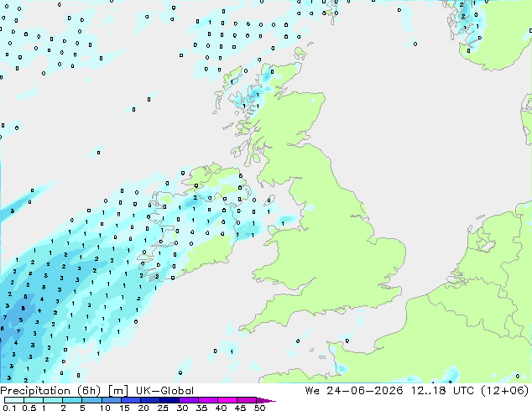532x411 pixels.
Task: Click the date '24-06-2026' in the footer
Action: [x=365, y=391]
